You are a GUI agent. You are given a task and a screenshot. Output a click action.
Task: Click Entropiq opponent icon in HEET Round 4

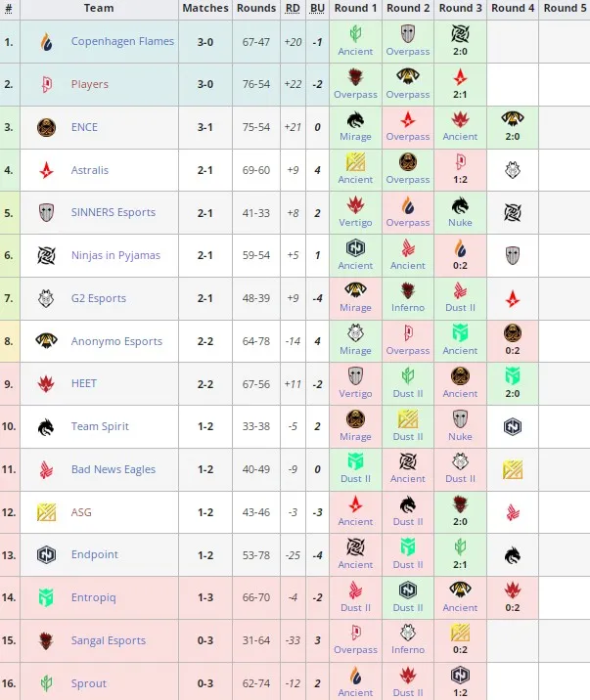(513, 375)
